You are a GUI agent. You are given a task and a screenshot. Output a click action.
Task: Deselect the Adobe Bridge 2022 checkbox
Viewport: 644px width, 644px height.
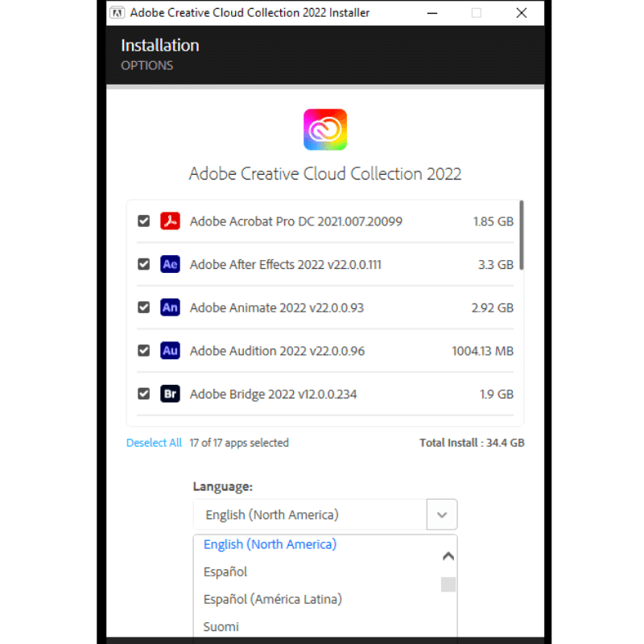pyautogui.click(x=144, y=394)
